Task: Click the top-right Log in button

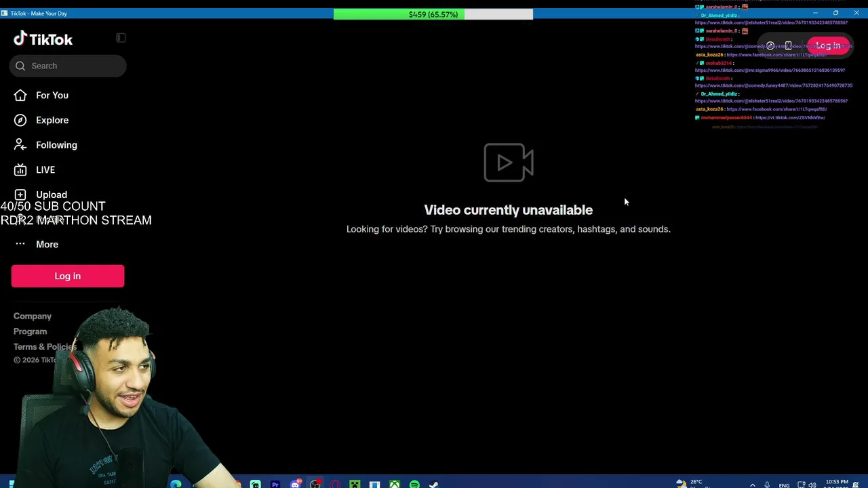Action: pyautogui.click(x=828, y=45)
